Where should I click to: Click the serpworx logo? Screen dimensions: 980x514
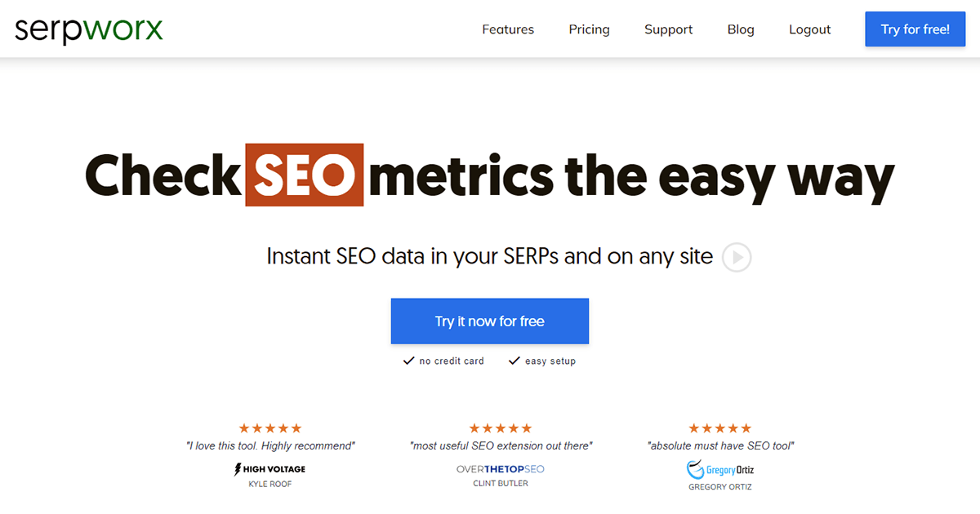click(x=87, y=29)
